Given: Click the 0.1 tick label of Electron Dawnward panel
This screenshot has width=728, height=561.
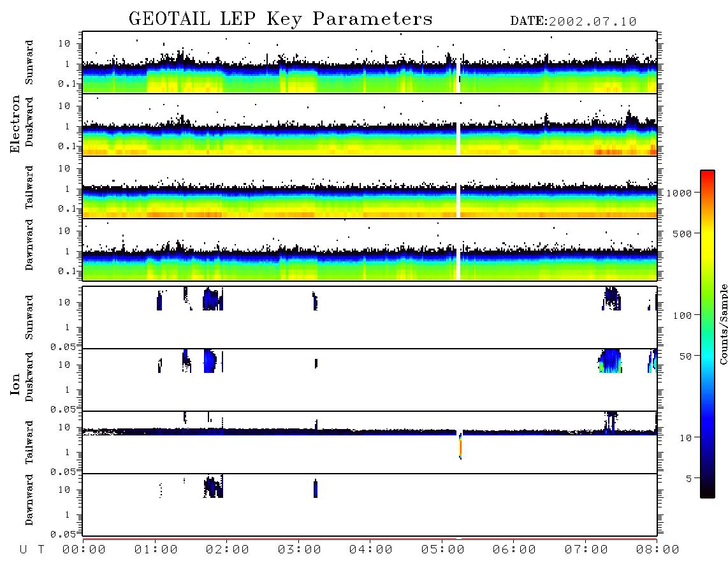Looking at the screenshot, I should (67, 271).
